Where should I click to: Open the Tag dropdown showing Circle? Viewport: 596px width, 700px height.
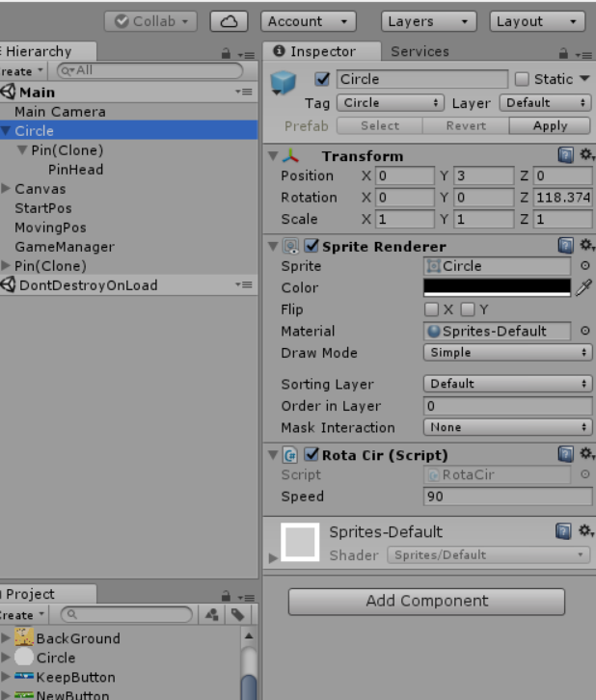pos(391,102)
